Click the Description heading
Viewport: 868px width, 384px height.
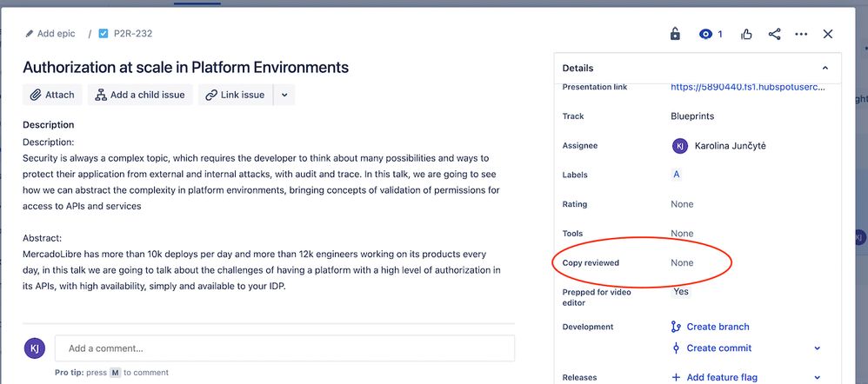click(48, 124)
